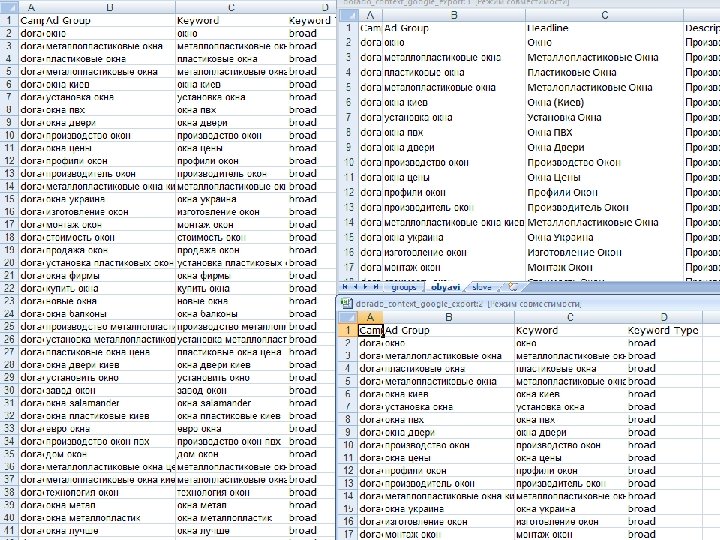Click 'broad' cell in row 30 of left window

coord(312,390)
